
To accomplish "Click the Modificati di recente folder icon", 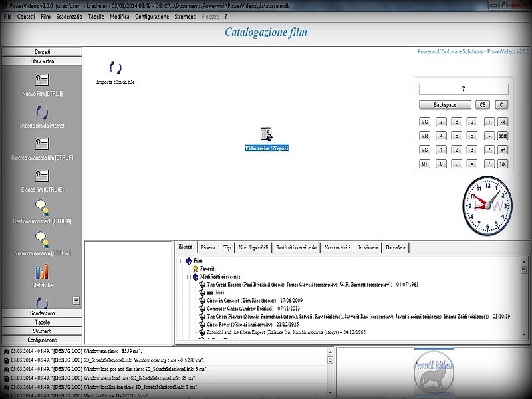I will point(196,277).
